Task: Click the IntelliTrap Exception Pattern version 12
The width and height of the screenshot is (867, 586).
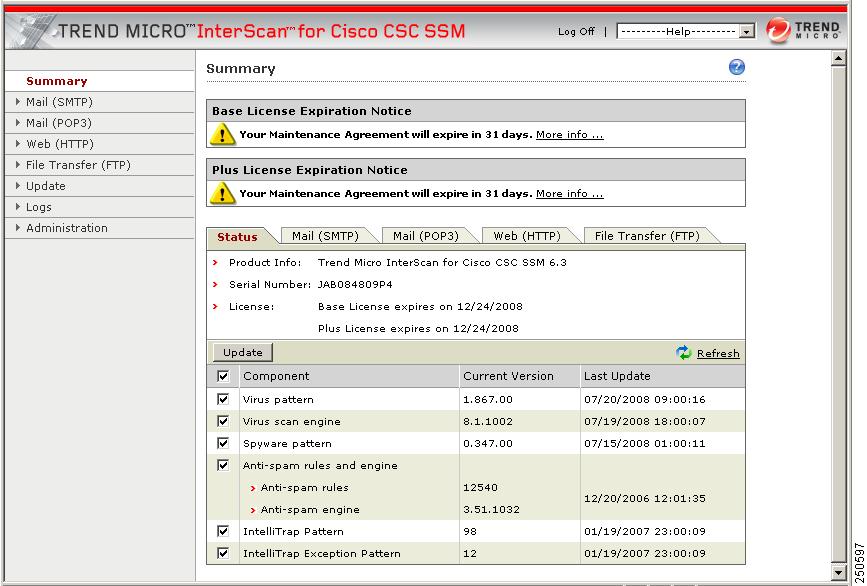Action: [470, 554]
